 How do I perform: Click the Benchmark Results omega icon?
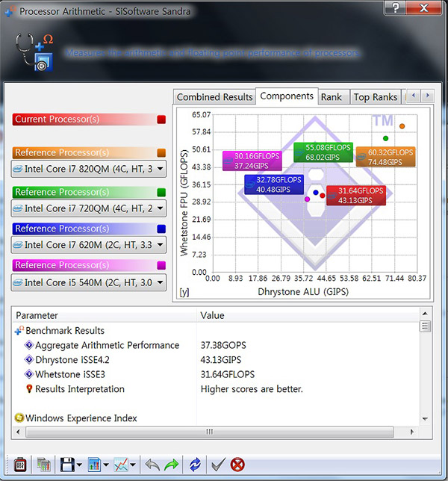pyautogui.click(x=19, y=330)
